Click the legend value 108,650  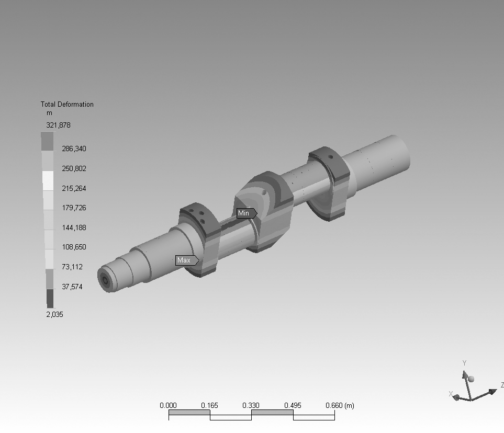[74, 247]
